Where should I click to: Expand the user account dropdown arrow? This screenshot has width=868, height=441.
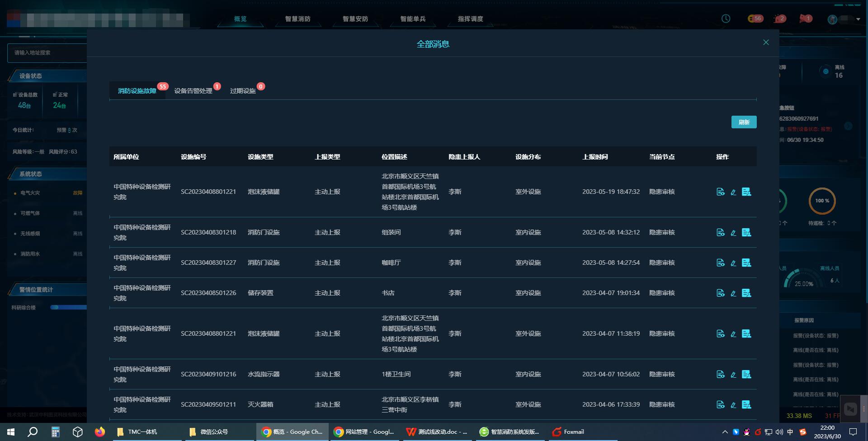(x=858, y=19)
